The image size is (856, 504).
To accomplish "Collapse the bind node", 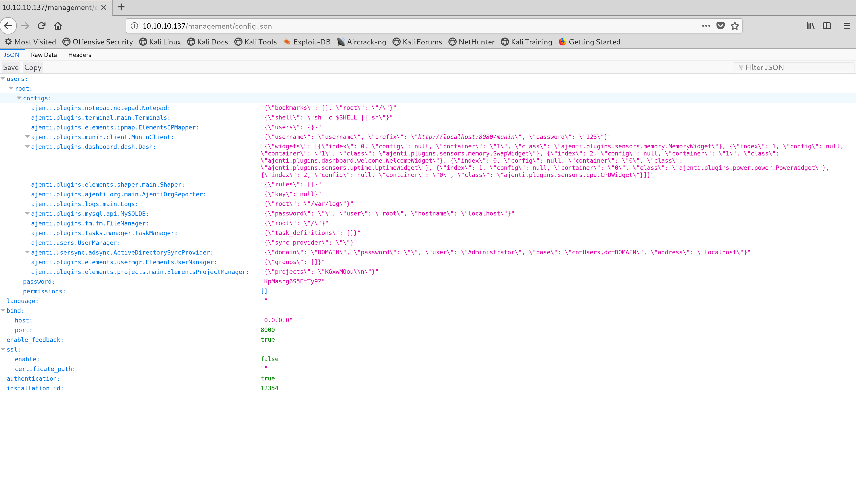I will [x=3, y=310].
